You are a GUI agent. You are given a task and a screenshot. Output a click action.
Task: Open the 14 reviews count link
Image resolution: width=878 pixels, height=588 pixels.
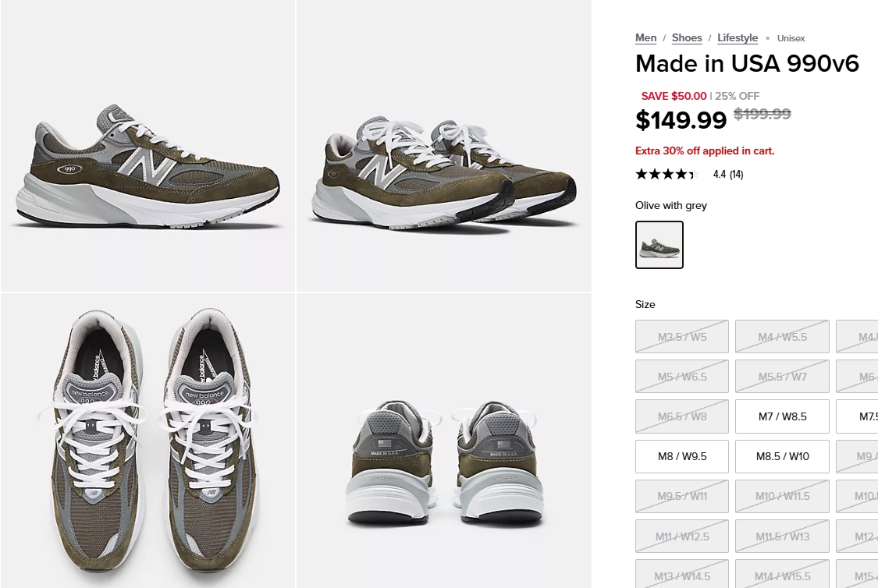pyautogui.click(x=736, y=175)
